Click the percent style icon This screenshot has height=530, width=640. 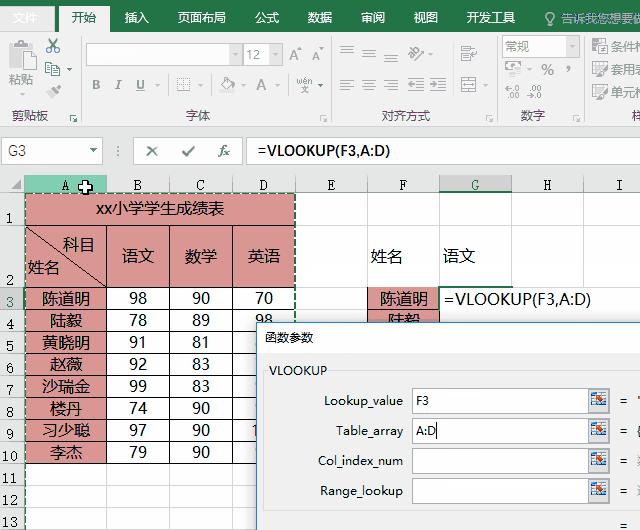[x=547, y=69]
